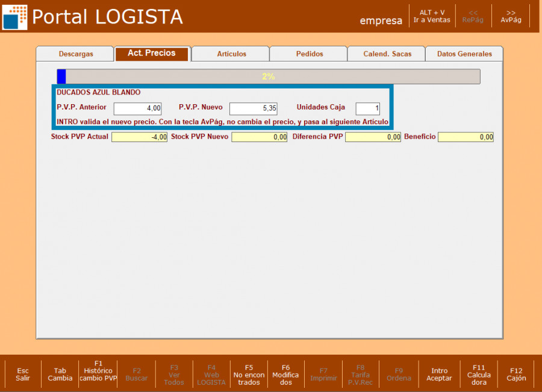
Task: Click the 2% progress bar
Action: 269,77
